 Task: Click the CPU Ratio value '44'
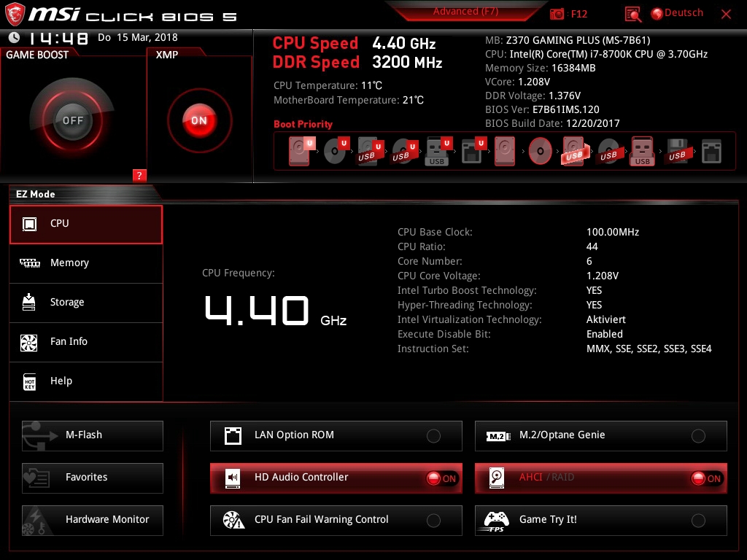point(592,246)
